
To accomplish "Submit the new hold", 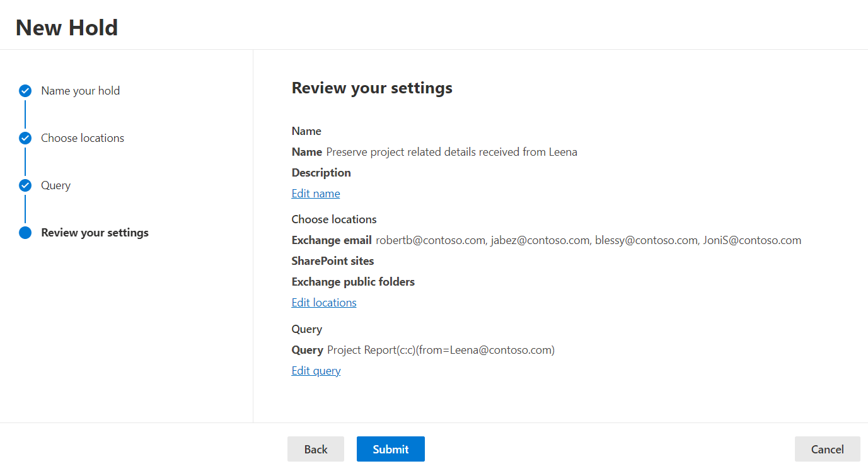I will coord(390,448).
